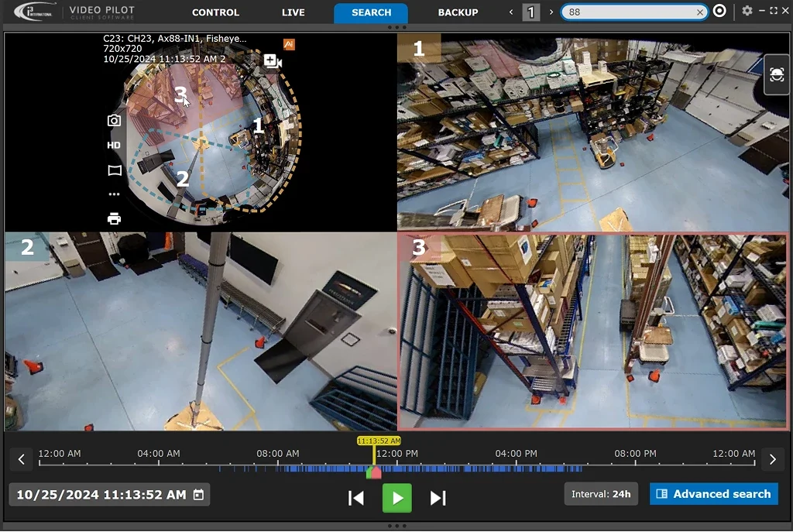This screenshot has height=532, width=793.
Task: Open the BACKUP tab
Action: click(458, 12)
